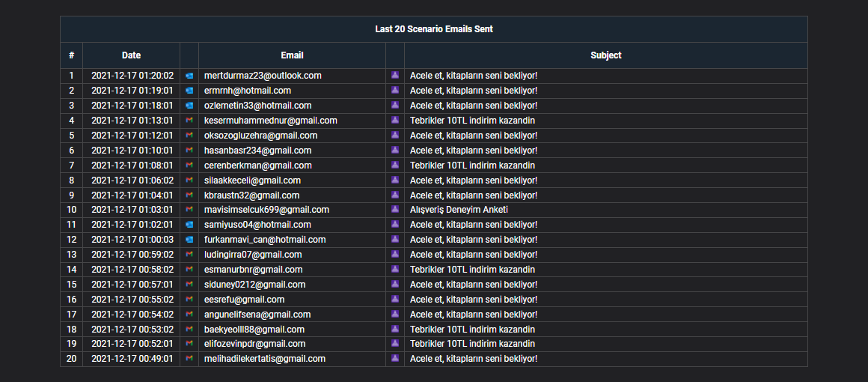Select email eesrefu@gmail.com

tap(245, 300)
